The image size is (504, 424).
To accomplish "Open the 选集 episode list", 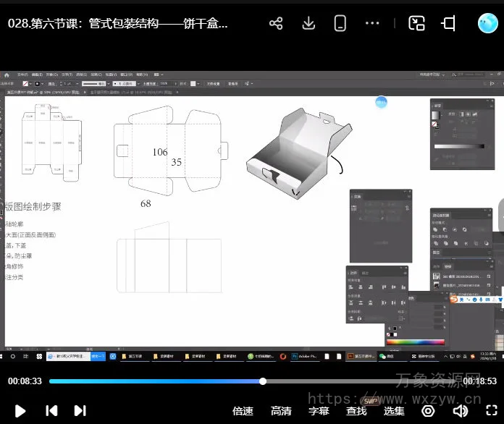I will pyautogui.click(x=394, y=411).
